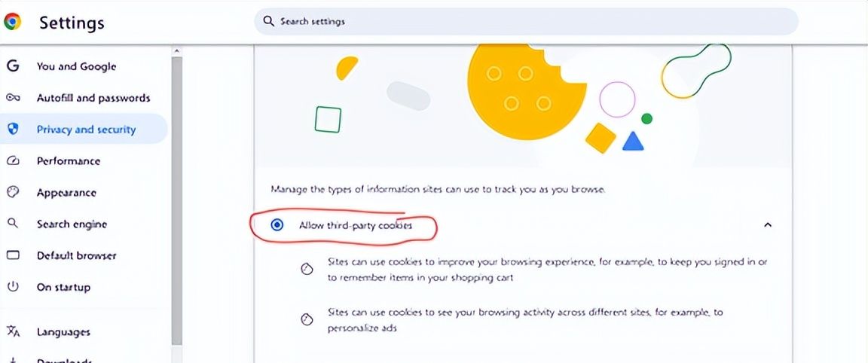Go to Autofill and passwords
This screenshot has height=363, width=868.
click(93, 98)
